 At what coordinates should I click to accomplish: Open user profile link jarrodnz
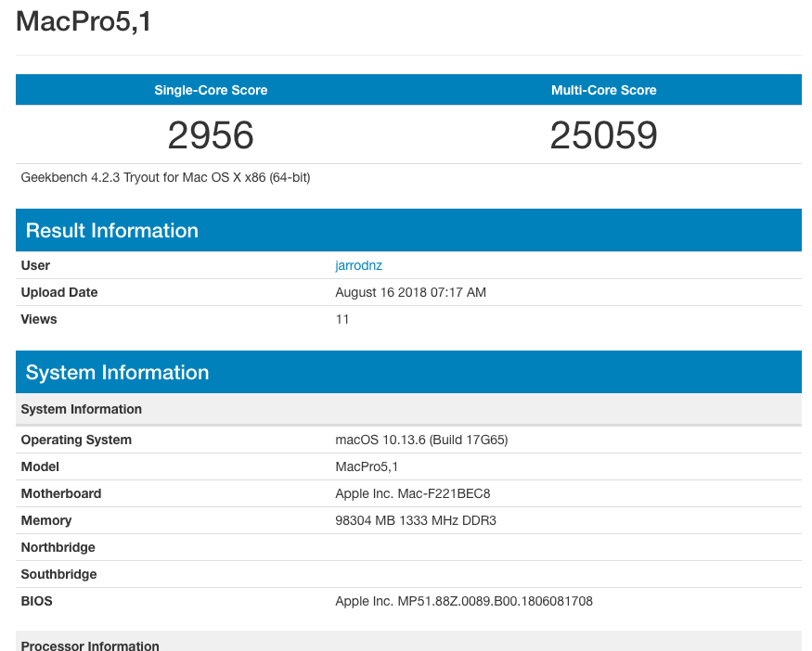[358, 265]
